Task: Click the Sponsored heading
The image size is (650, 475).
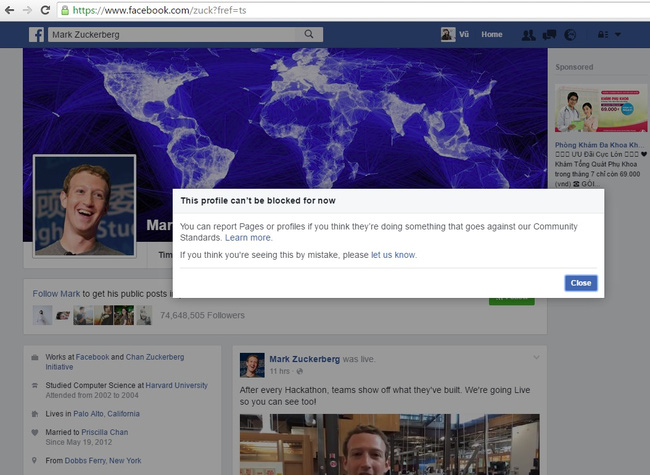Action: [574, 67]
